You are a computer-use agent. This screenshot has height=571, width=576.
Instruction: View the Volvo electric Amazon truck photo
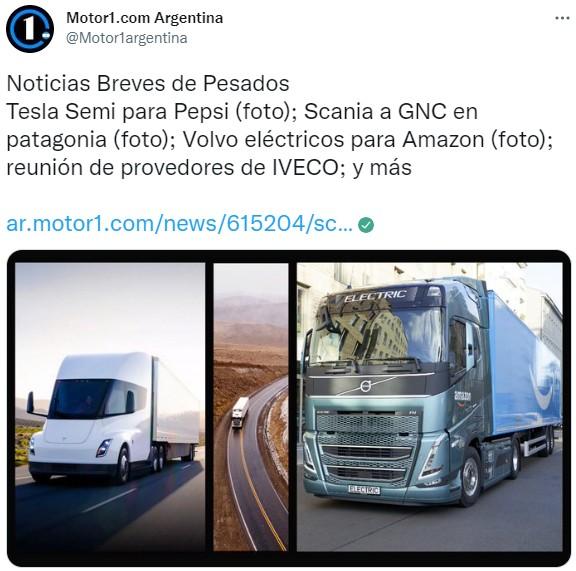point(429,407)
